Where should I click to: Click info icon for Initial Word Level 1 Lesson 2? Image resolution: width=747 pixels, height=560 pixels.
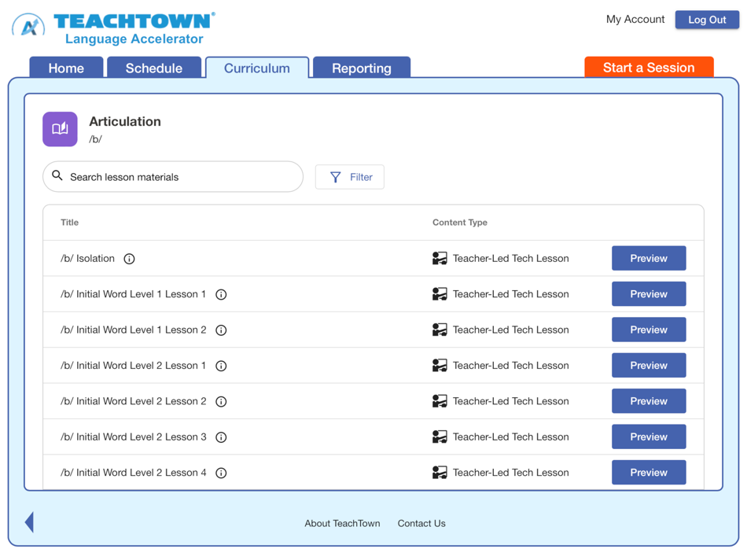[x=221, y=330]
